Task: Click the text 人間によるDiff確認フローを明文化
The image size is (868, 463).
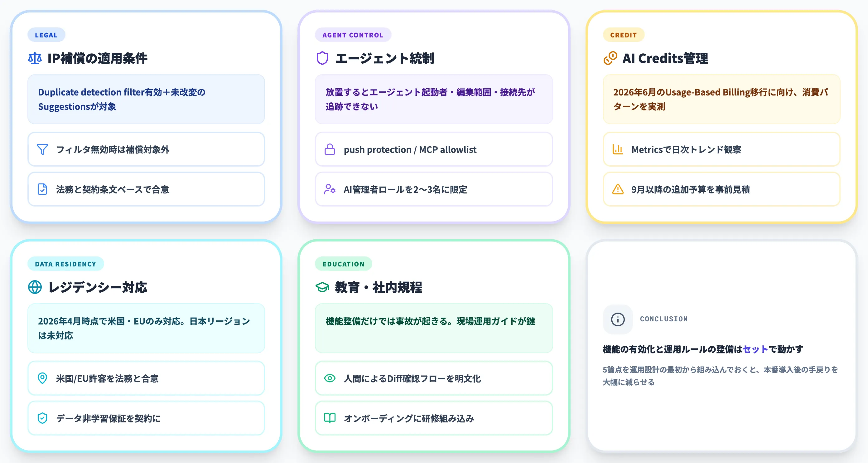Action: (x=412, y=378)
